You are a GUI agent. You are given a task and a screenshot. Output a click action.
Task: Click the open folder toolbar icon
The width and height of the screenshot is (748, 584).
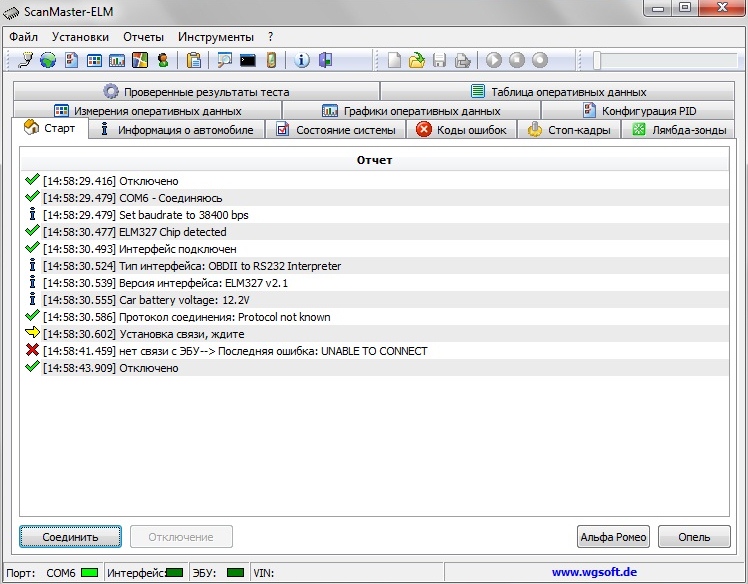[416, 61]
